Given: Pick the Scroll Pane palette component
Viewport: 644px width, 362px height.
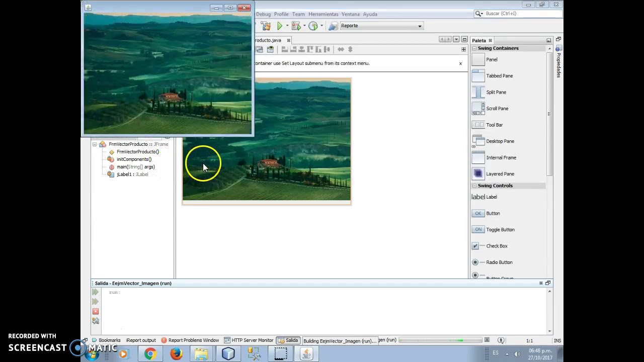Looking at the screenshot, I should pyautogui.click(x=490, y=109).
